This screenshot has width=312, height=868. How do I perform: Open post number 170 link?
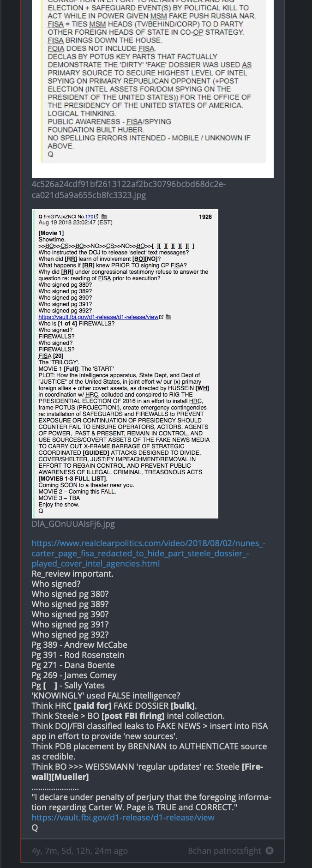(x=89, y=217)
